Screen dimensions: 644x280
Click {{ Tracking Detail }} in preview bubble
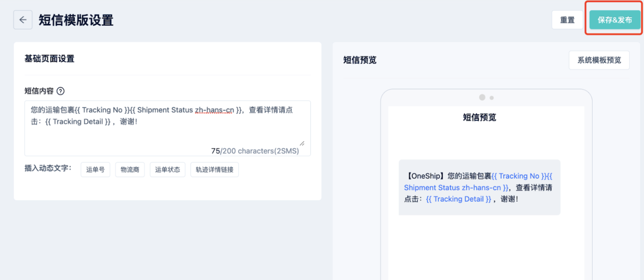(458, 199)
